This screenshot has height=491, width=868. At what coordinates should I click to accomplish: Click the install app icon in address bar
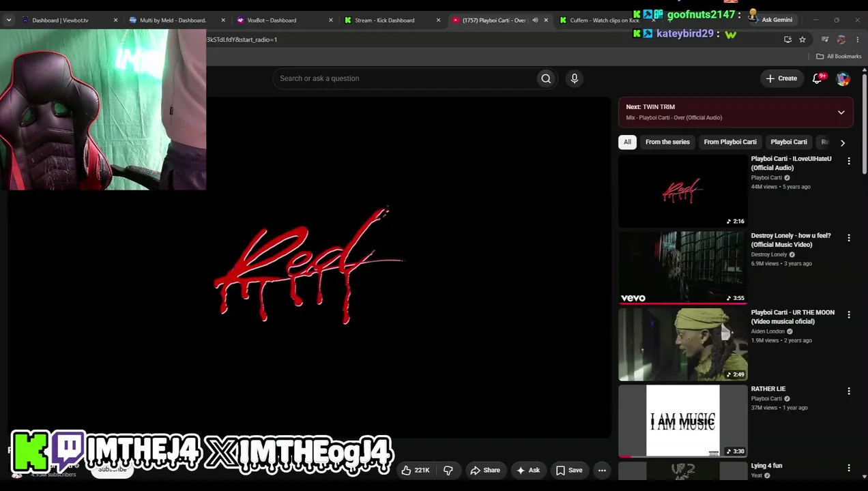click(x=787, y=40)
